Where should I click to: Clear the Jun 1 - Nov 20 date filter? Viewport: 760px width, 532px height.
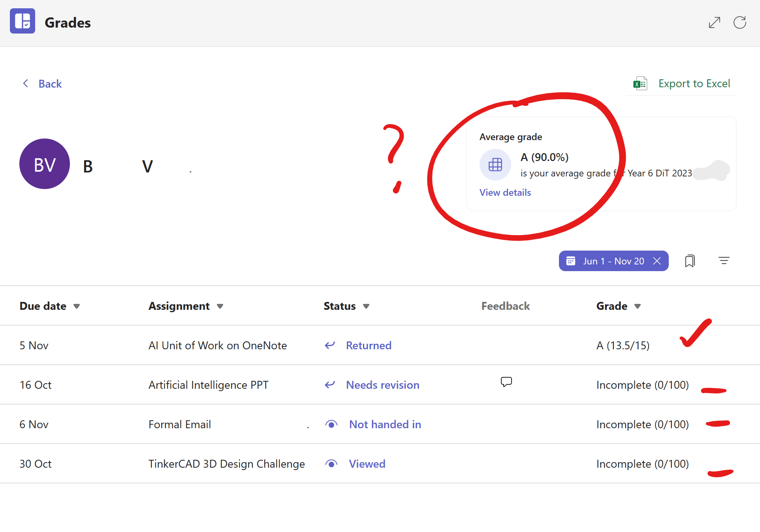tap(657, 261)
